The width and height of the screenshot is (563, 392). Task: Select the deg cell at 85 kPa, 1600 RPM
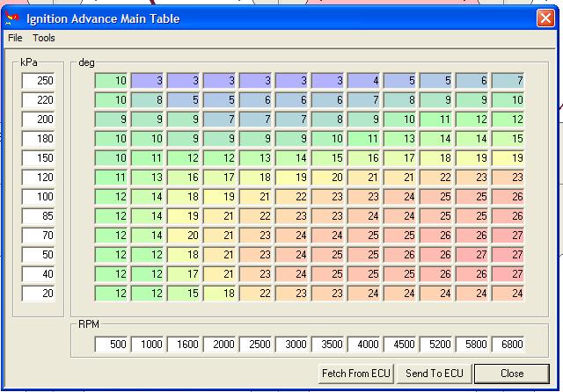coord(183,216)
